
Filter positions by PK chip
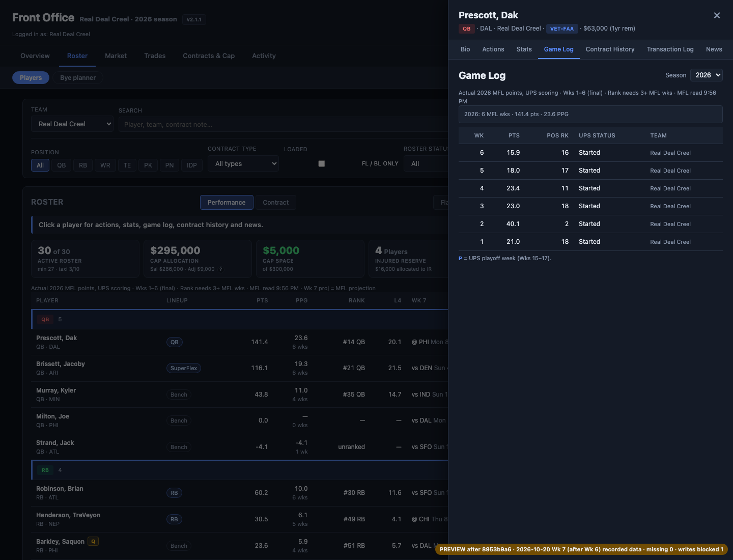(148, 165)
